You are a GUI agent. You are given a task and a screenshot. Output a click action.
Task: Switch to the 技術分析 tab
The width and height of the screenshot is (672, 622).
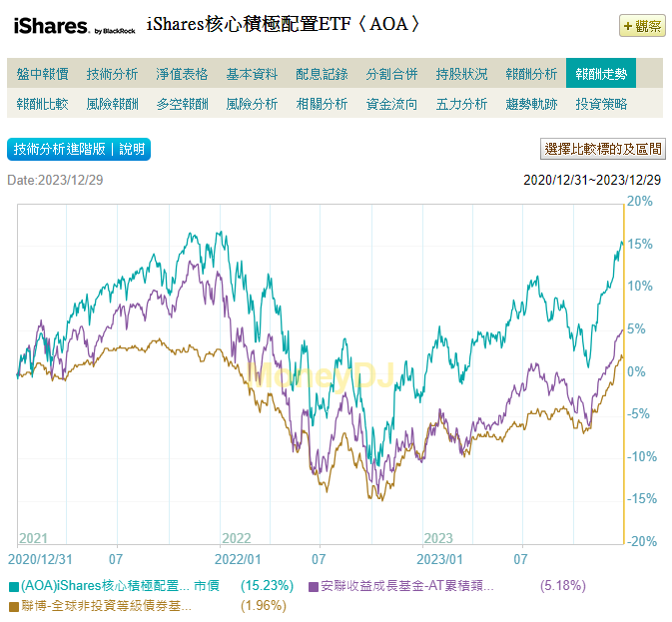(x=113, y=74)
